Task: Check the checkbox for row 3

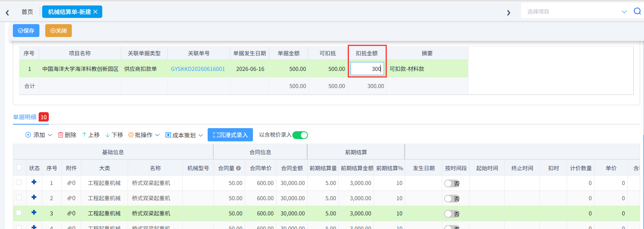Action: 19,213
